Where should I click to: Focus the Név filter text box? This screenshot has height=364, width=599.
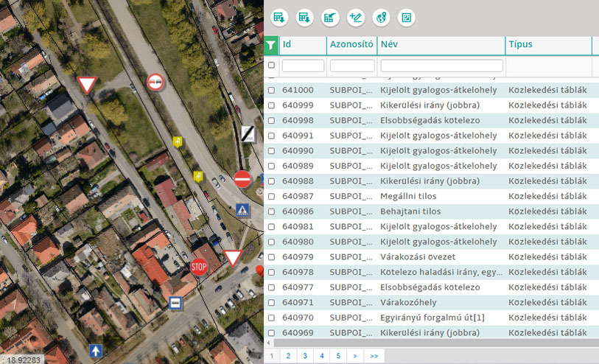tap(441, 66)
